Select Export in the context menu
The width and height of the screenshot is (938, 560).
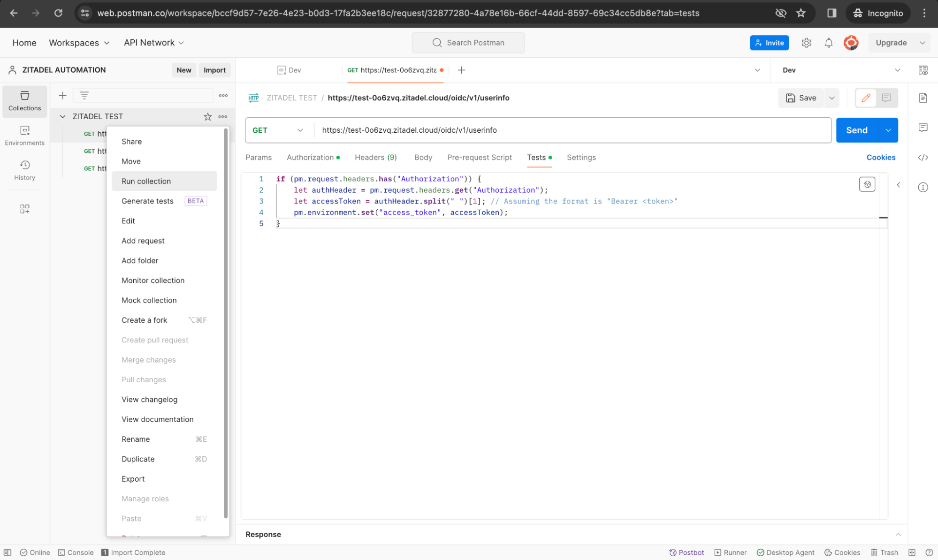(164, 479)
